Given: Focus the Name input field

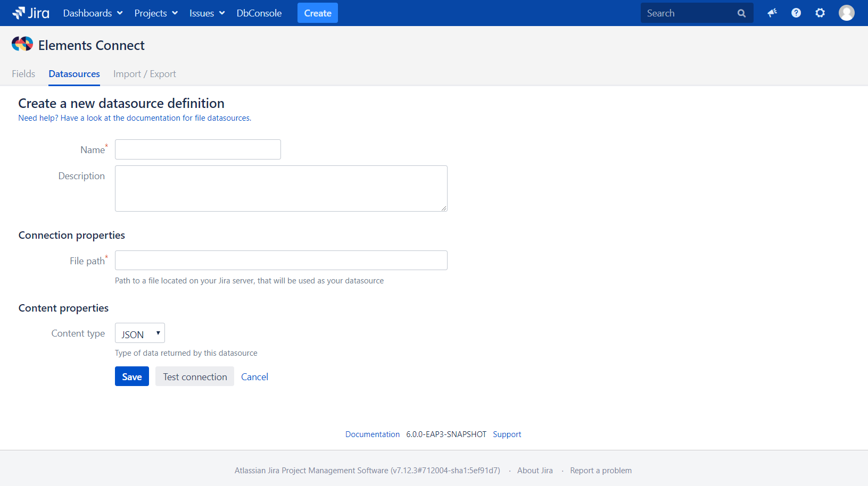Looking at the screenshot, I should click(x=198, y=149).
